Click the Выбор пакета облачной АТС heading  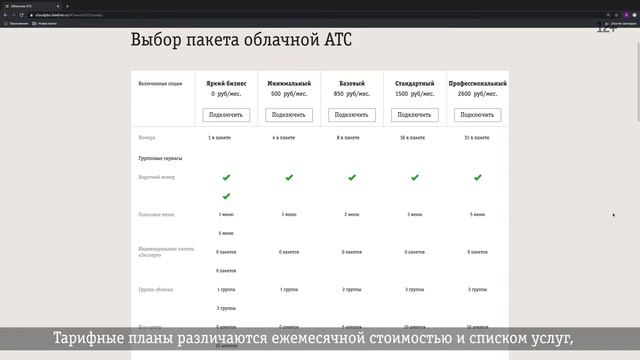pyautogui.click(x=241, y=40)
